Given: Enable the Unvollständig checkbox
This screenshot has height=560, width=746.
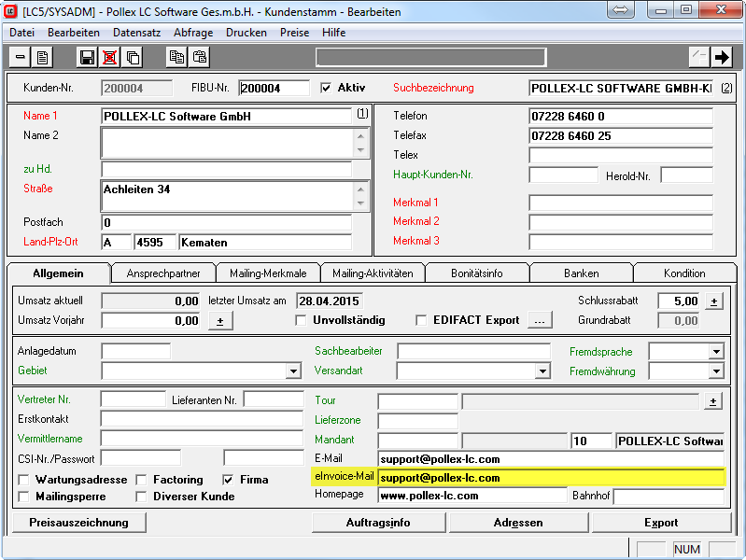Looking at the screenshot, I should [x=301, y=320].
